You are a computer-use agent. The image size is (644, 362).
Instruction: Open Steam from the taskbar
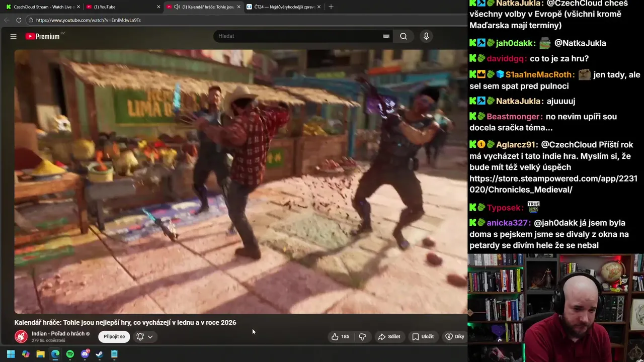pyautogui.click(x=100, y=354)
